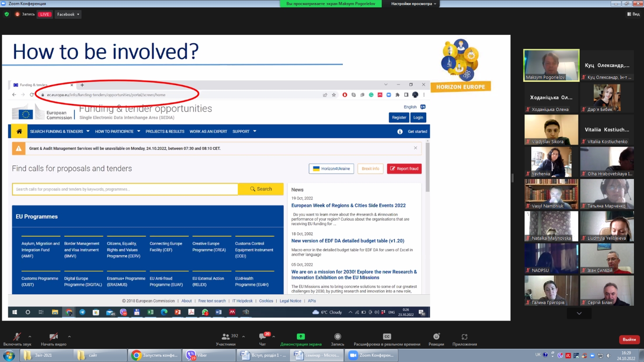Open the Реакции reactions menu
644x362 pixels.
436,336
